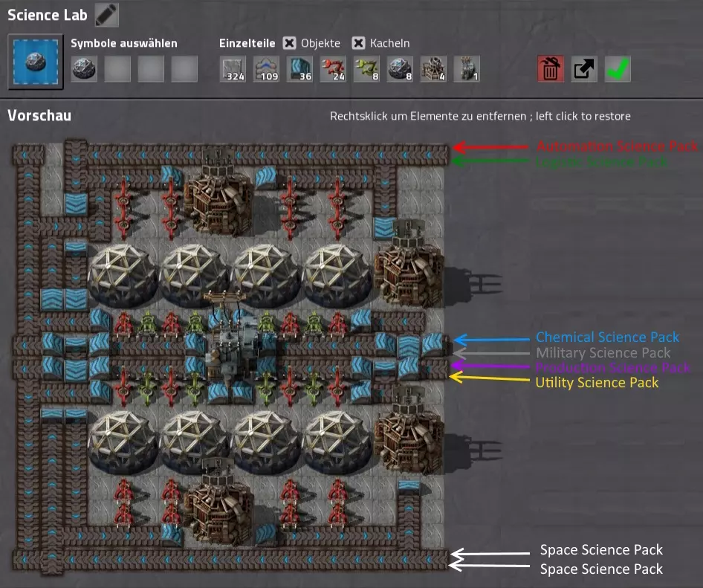Screen dimensions: 703x588
Task: Toggle the Objekte checkbox
Action: pos(290,43)
